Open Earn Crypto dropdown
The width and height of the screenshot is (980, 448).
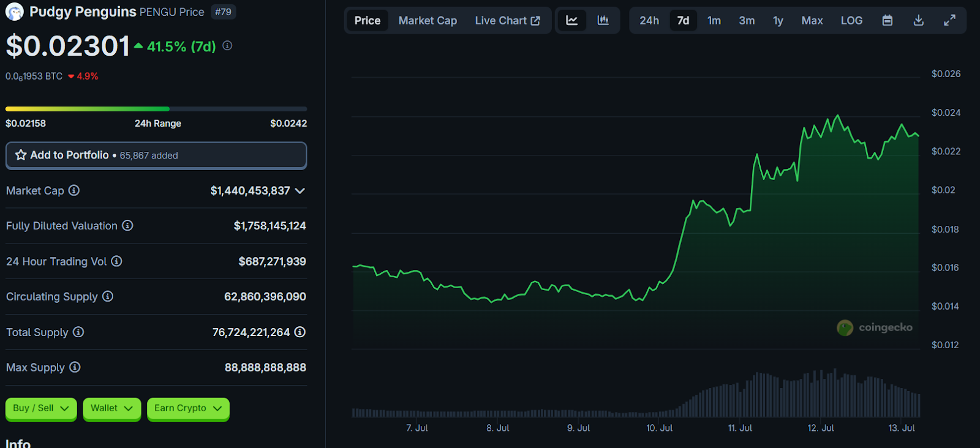click(x=188, y=408)
